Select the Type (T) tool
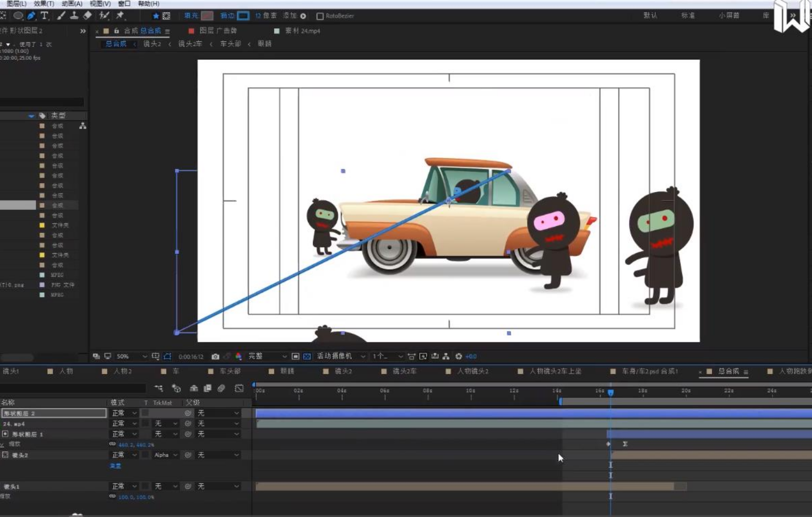 coord(45,16)
